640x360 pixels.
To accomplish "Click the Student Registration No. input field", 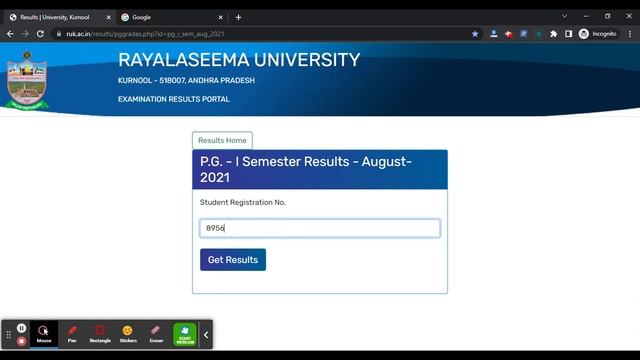I will click(320, 228).
